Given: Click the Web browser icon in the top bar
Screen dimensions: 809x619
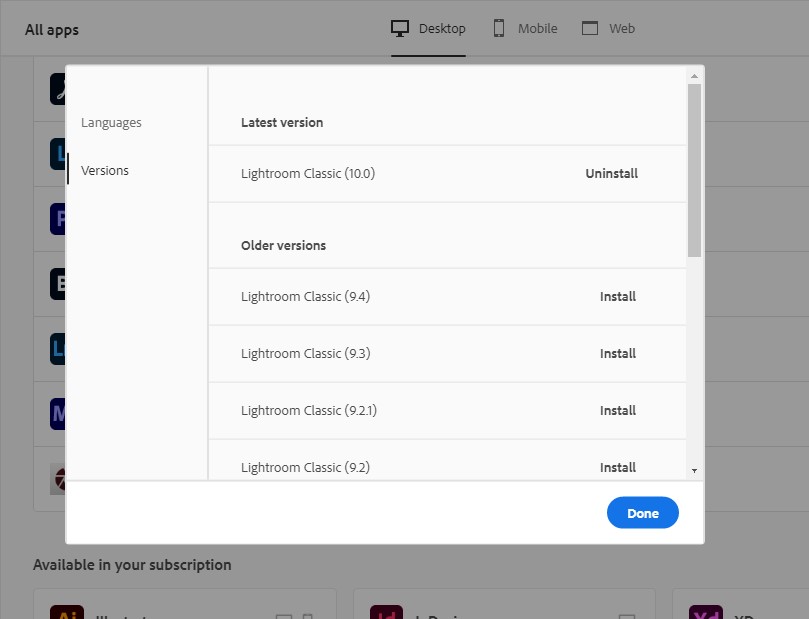Looking at the screenshot, I should point(590,28).
